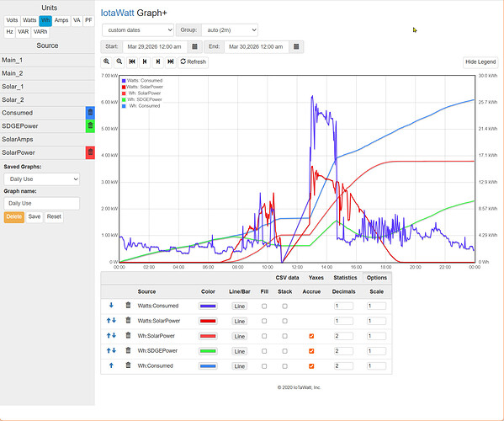The height and width of the screenshot is (421, 504).
Task: Remove Consumed source via blue trash icon
Action: (x=90, y=113)
